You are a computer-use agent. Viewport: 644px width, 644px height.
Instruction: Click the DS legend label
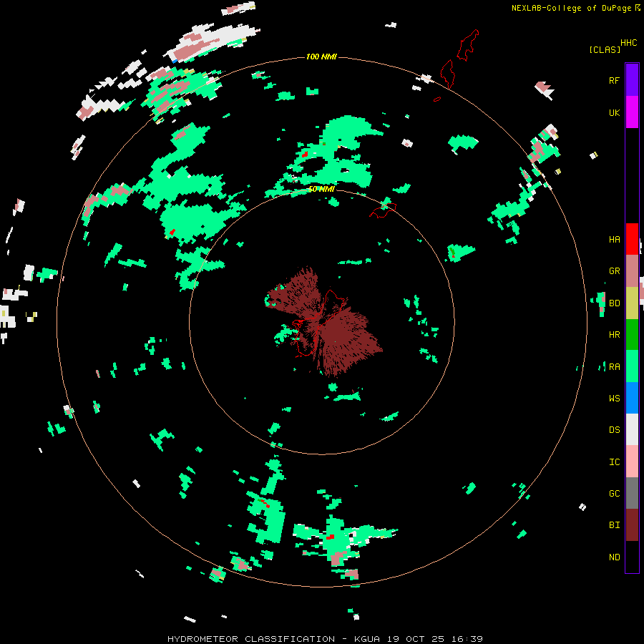614,430
